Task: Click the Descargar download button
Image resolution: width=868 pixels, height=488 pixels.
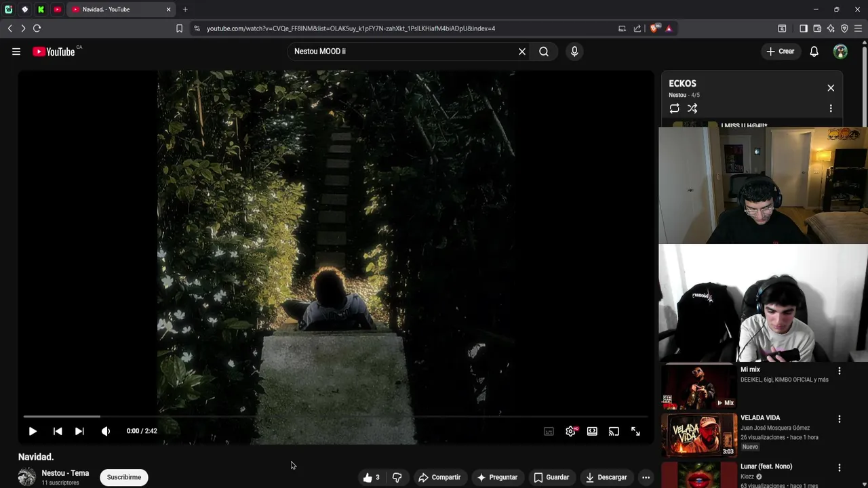Action: [x=606, y=477]
